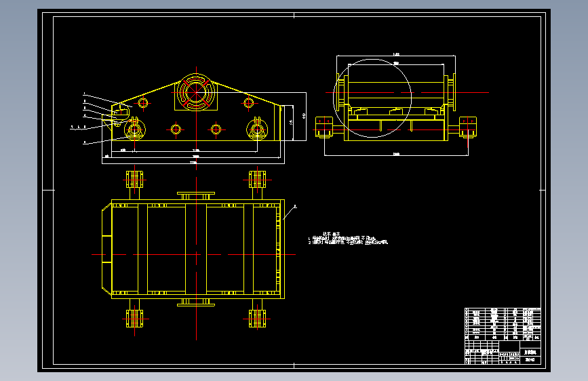The height and width of the screenshot is (381, 588).
Task: Click the bottom-left spring mount in plan view
Action: (135, 319)
